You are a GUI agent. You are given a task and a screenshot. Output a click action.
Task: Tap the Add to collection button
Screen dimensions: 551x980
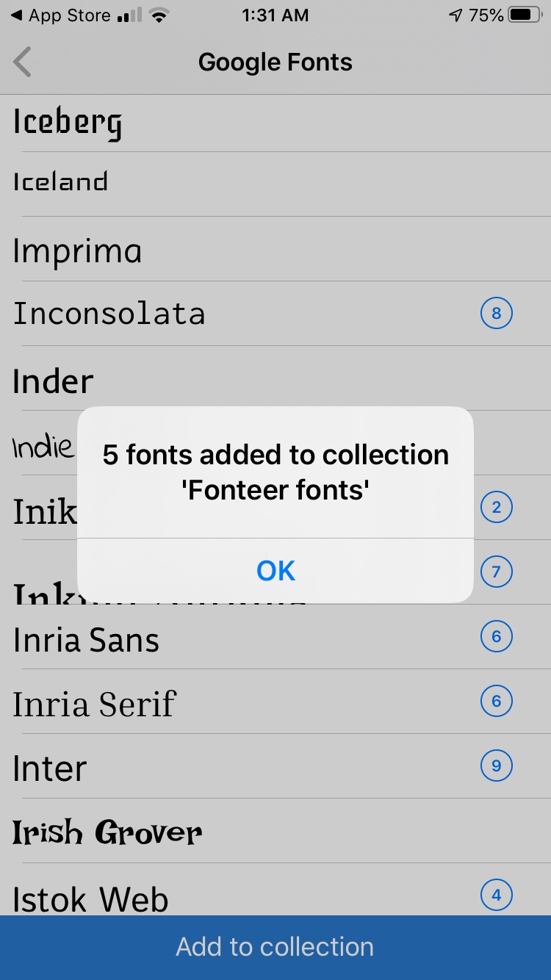point(275,947)
